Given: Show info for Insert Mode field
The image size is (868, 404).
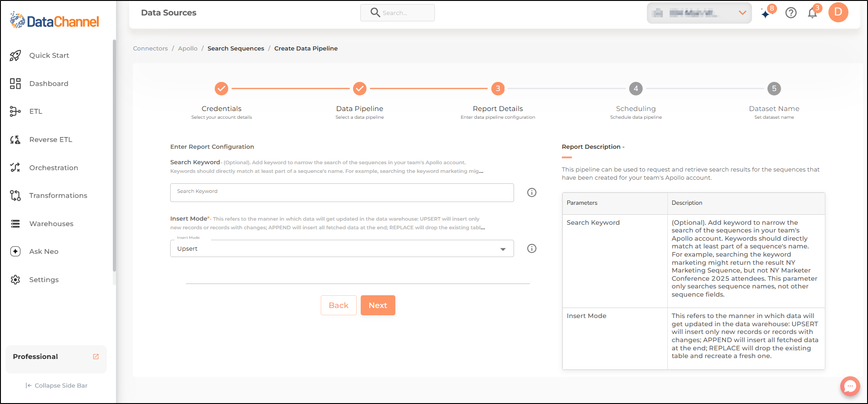Looking at the screenshot, I should (532, 248).
